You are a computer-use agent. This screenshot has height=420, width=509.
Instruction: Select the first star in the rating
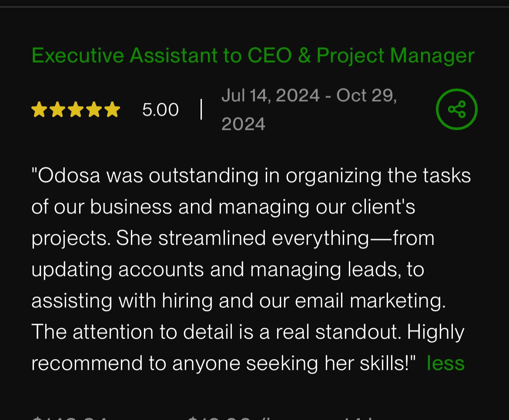40,109
